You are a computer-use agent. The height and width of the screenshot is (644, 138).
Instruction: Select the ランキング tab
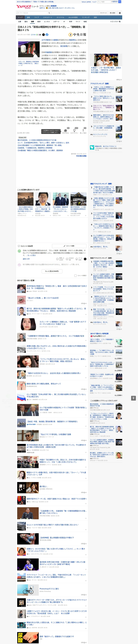click(86, 17)
